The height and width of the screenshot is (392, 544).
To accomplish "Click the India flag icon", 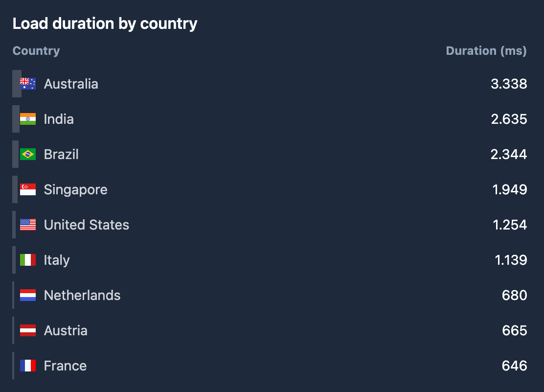I will (28, 119).
